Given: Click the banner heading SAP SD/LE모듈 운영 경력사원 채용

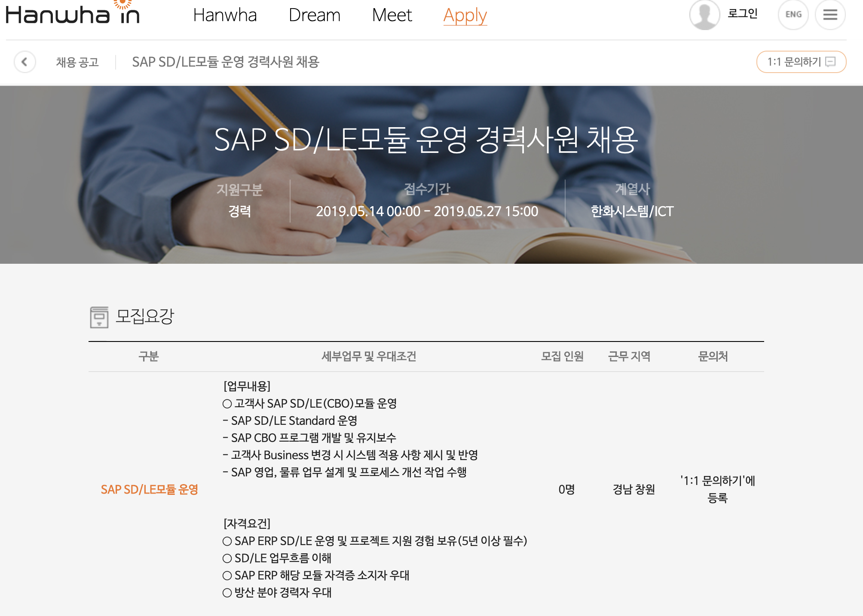Looking at the screenshot, I should [x=426, y=140].
